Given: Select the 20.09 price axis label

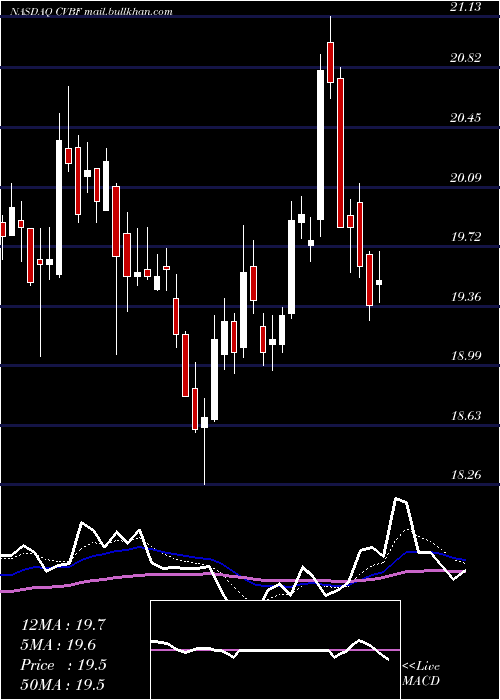Looking at the screenshot, I should [466, 178].
